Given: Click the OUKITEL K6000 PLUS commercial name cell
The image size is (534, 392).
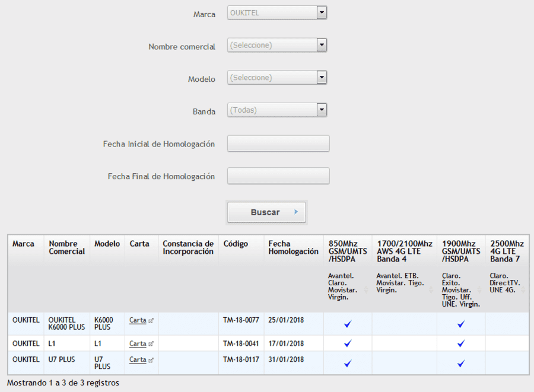Looking at the screenshot, I should pyautogui.click(x=66, y=324).
